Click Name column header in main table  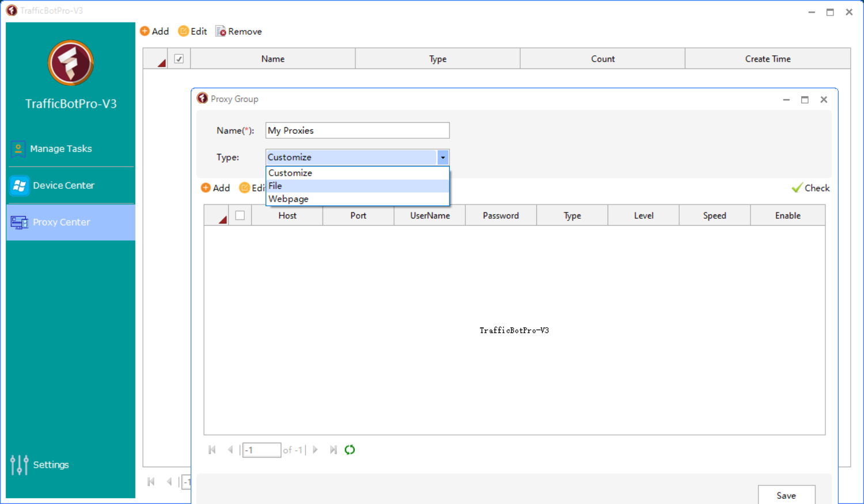pyautogui.click(x=272, y=59)
